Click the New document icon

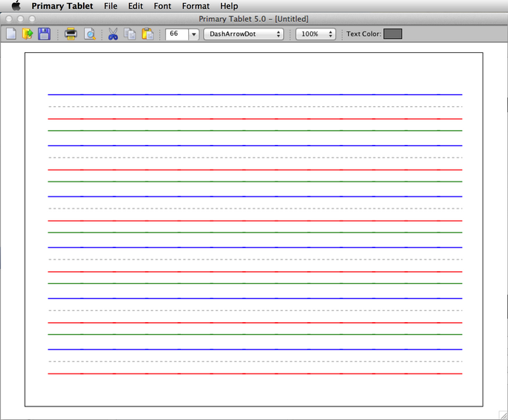tap(11, 34)
